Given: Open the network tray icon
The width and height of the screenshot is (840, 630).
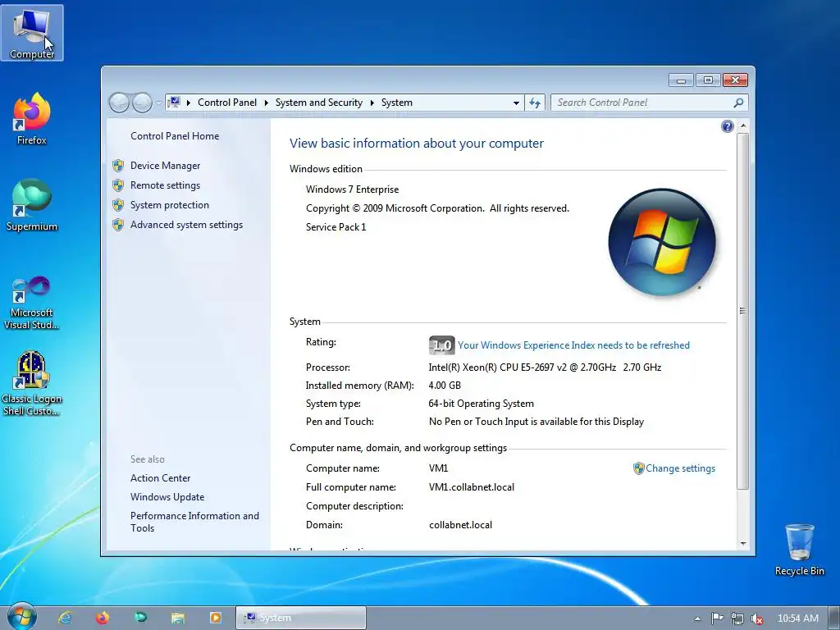Looking at the screenshot, I should pyautogui.click(x=737, y=619).
